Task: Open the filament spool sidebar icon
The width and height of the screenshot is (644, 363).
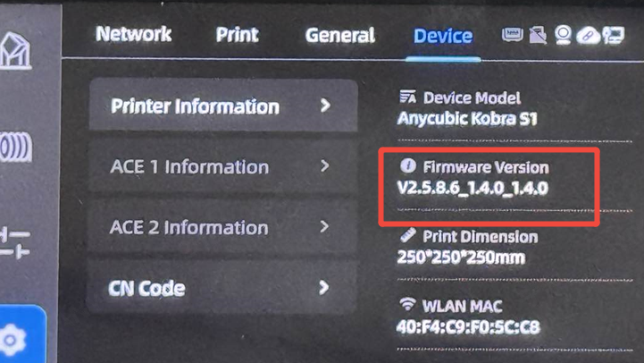Action: click(x=15, y=147)
